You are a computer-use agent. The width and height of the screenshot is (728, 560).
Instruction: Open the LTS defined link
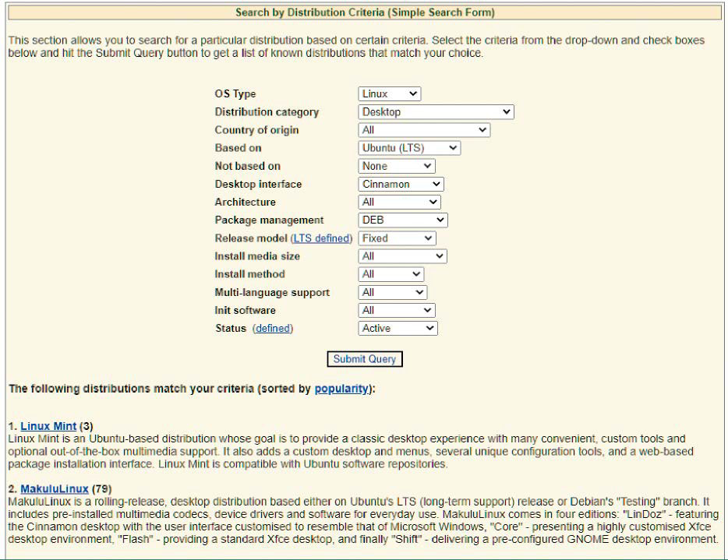tap(323, 238)
